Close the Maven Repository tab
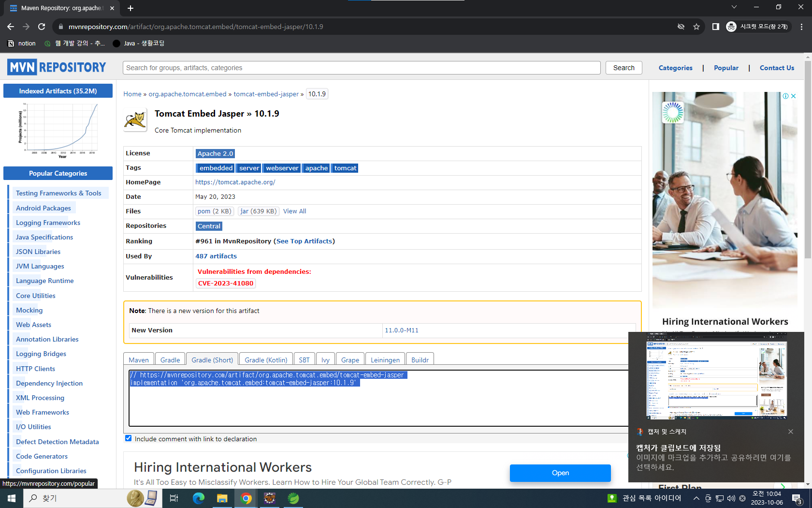812x508 pixels. click(112, 8)
